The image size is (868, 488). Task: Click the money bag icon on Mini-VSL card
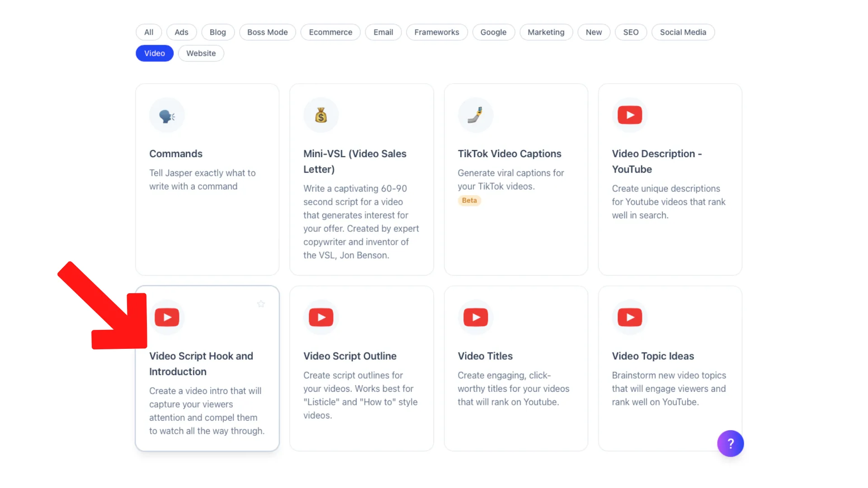click(321, 115)
